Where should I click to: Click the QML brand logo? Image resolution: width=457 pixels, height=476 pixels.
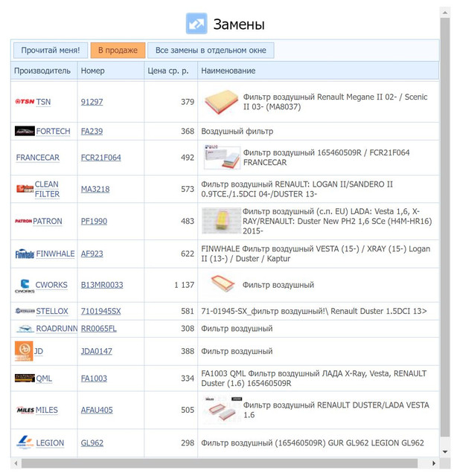[x=25, y=379]
